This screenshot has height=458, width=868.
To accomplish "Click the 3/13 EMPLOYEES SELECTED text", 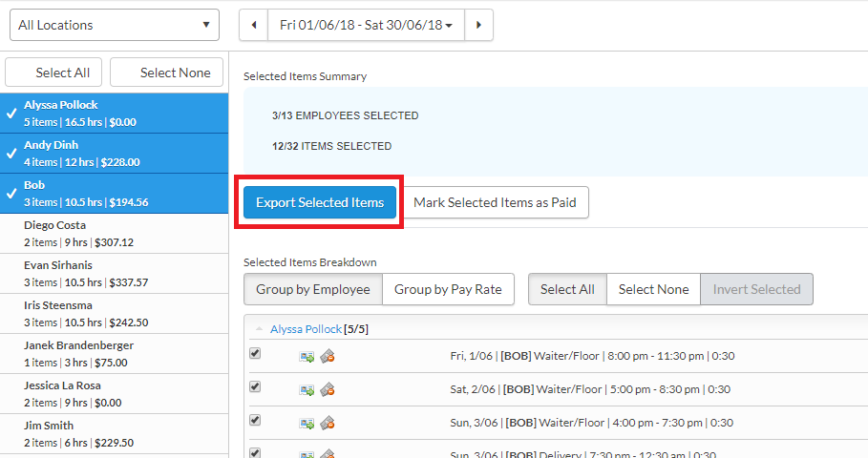I will (x=346, y=115).
